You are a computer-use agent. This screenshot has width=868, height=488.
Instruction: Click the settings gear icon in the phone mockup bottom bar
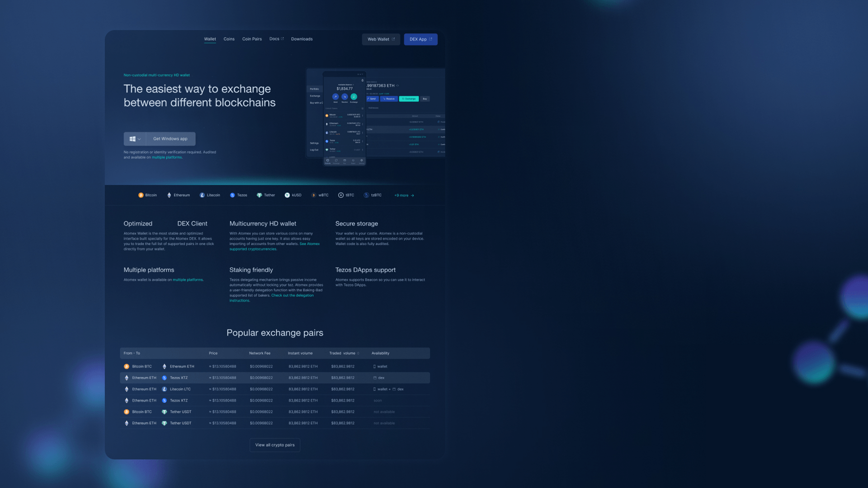[361, 160]
